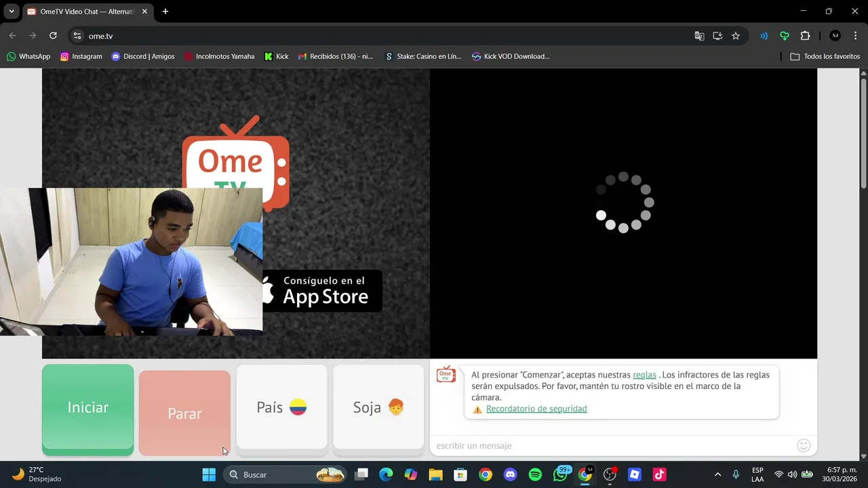View site information icon in address bar
The height and width of the screenshot is (488, 868).
(x=77, y=36)
